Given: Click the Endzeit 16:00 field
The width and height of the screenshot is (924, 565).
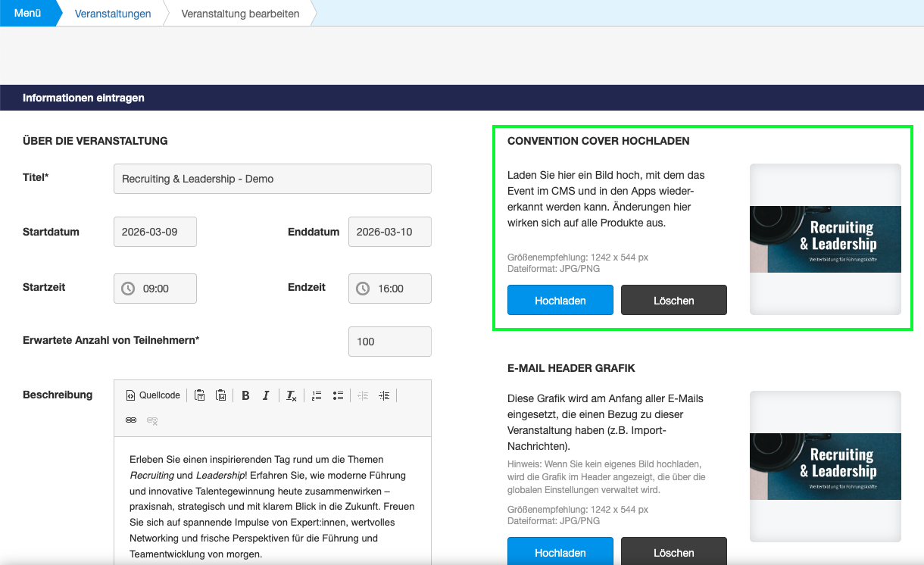Looking at the screenshot, I should coord(390,289).
